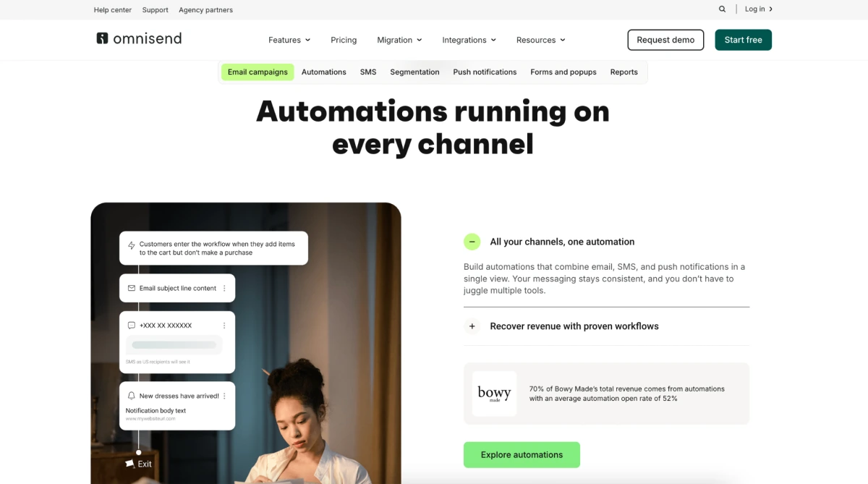This screenshot has height=484, width=868.
Task: Click the envelope icon in email card
Action: [x=132, y=288]
